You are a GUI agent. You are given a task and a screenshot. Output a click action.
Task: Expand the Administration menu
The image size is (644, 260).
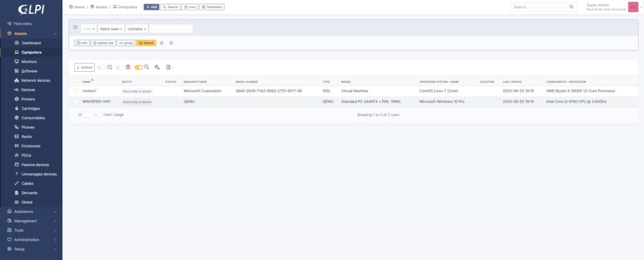tap(31, 240)
